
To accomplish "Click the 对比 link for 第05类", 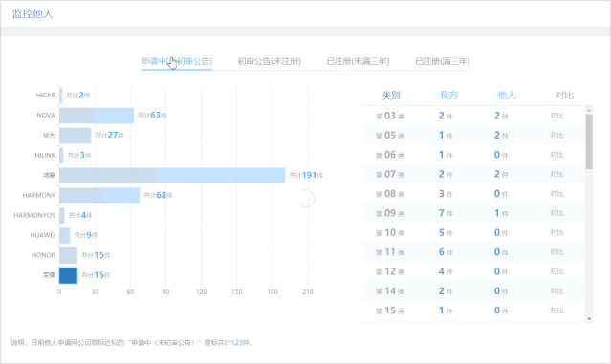I will click(x=556, y=135).
